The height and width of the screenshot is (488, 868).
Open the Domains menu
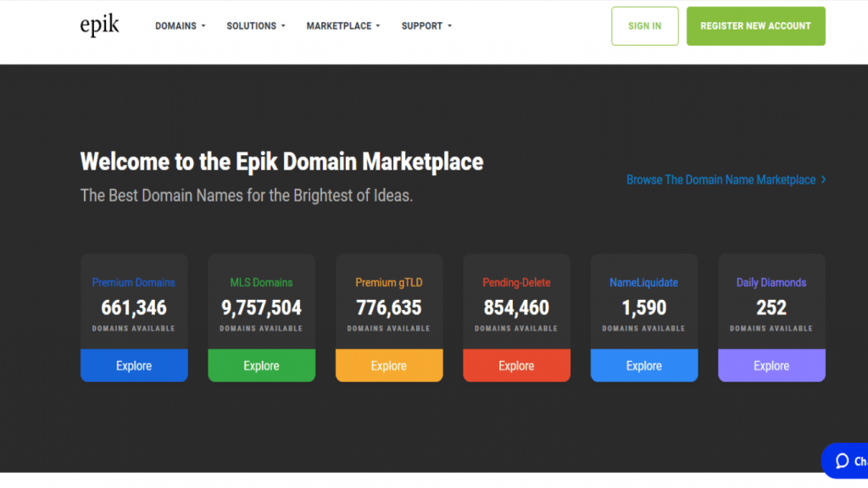click(180, 26)
